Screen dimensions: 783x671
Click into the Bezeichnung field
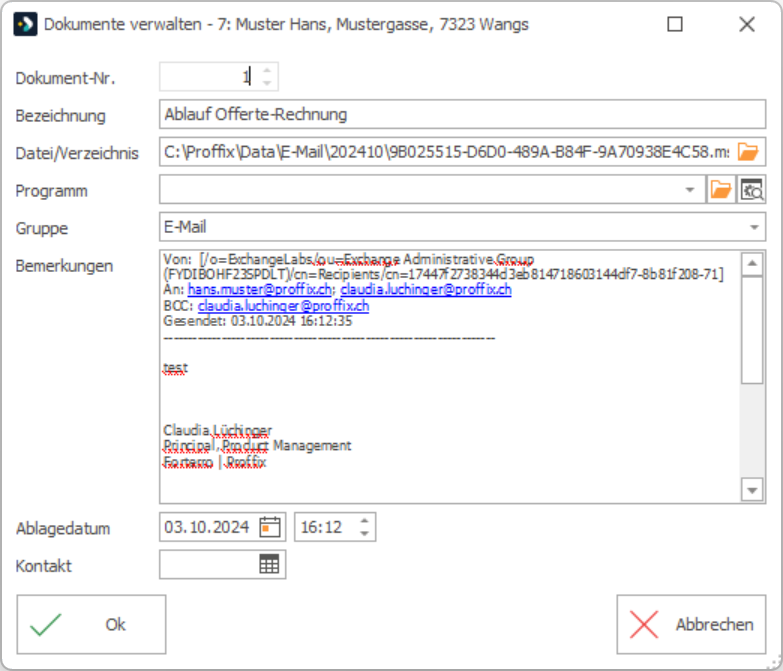click(462, 114)
